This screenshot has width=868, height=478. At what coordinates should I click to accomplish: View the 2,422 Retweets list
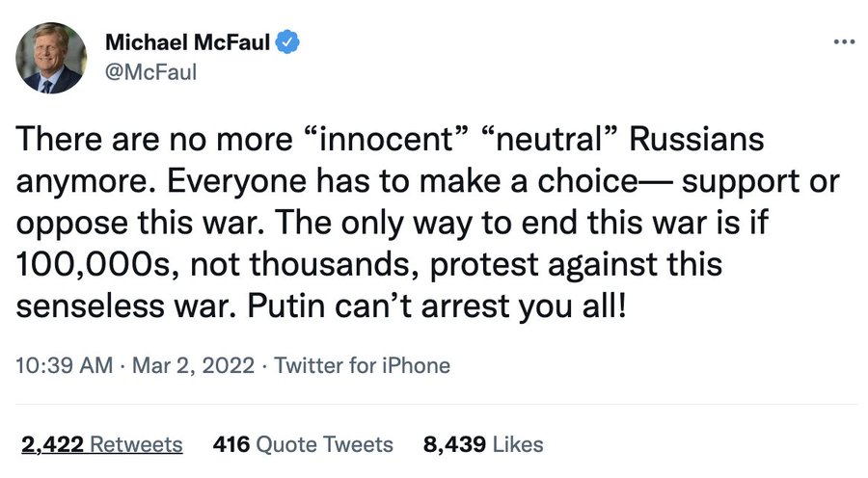pos(102,444)
